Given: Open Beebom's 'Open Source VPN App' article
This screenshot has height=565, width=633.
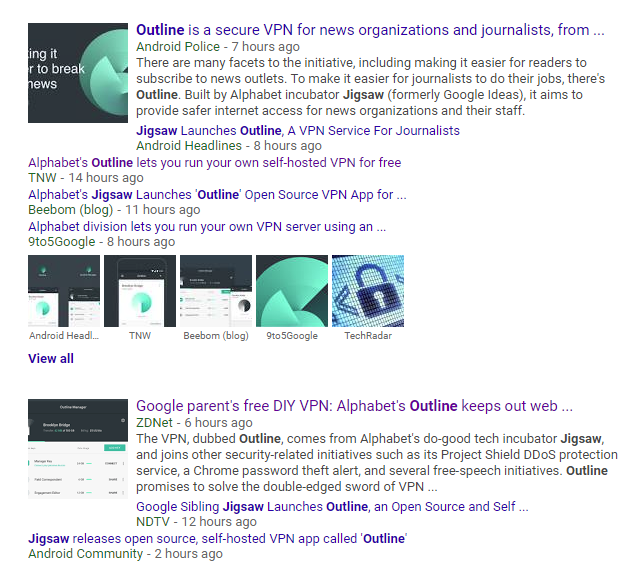Looking at the screenshot, I should [210, 195].
